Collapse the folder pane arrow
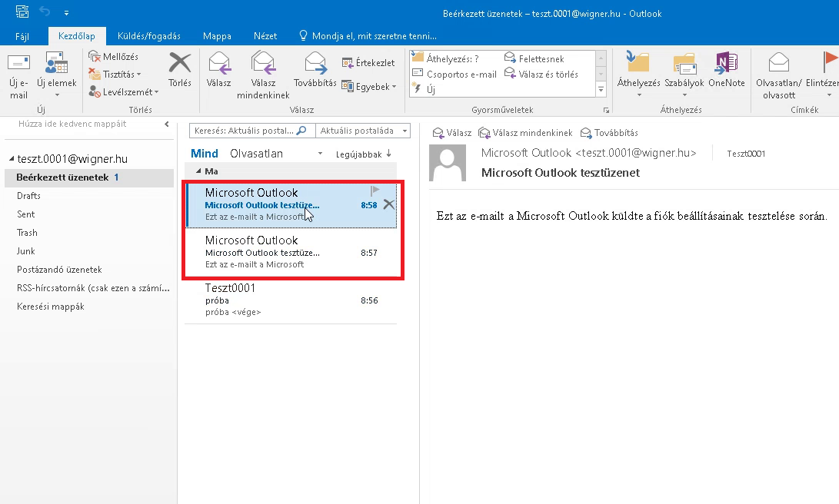 pos(166,124)
